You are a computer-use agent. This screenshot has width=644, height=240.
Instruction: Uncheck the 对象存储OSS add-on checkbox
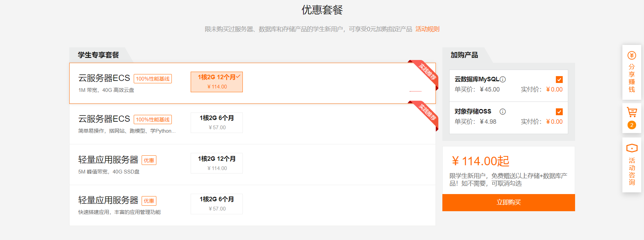pos(559,112)
